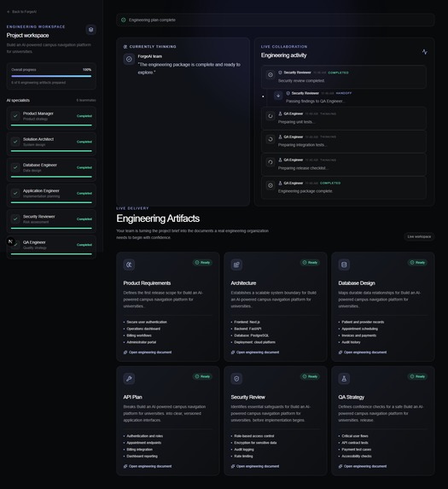
Task: Click the handoff arrow icon for Security Reviewer
Action: pos(278,96)
